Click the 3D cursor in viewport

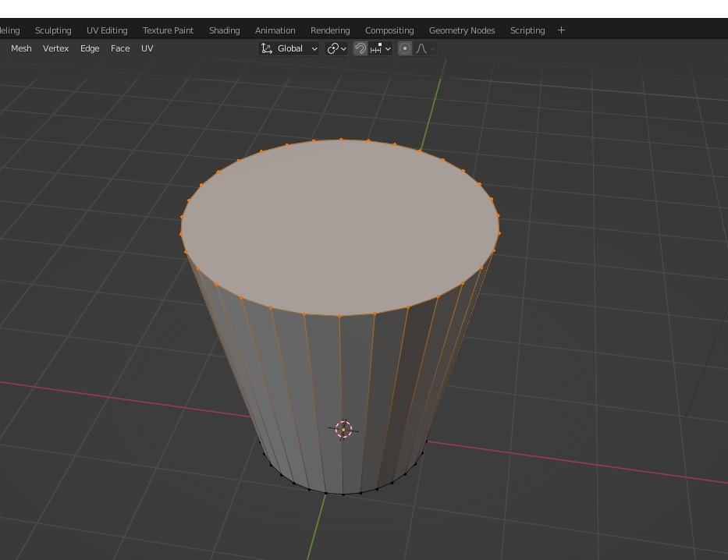click(343, 430)
